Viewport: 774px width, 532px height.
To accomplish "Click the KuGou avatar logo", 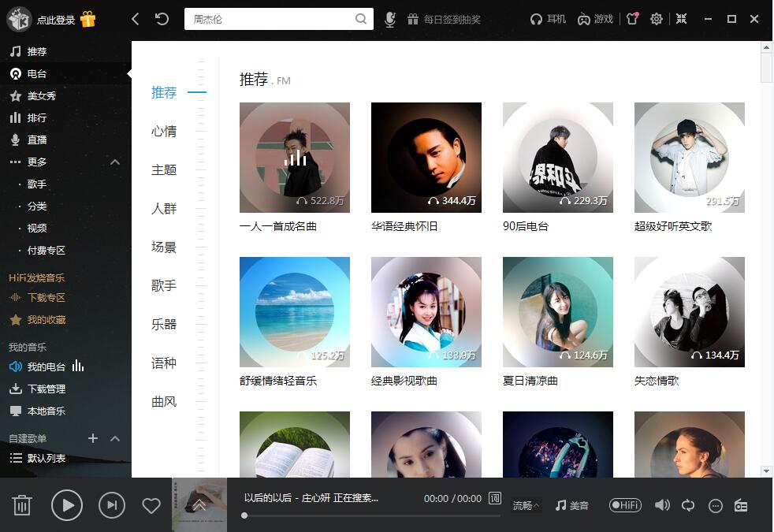I will (x=19, y=19).
